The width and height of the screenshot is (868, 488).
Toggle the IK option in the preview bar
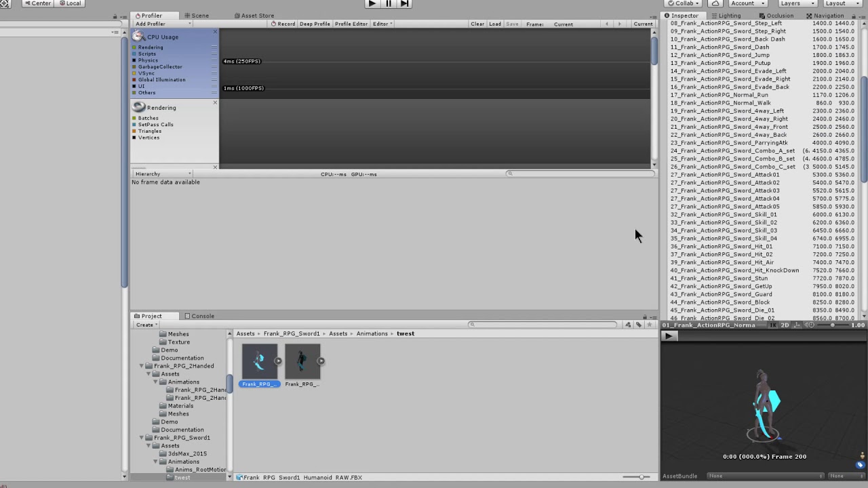774,325
